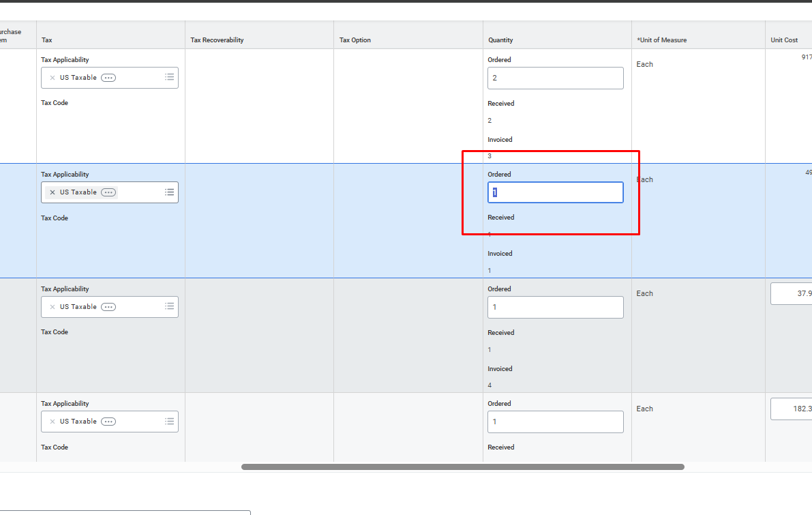Click the Quantity column header
Screen dimensions: 812x515
coord(500,40)
